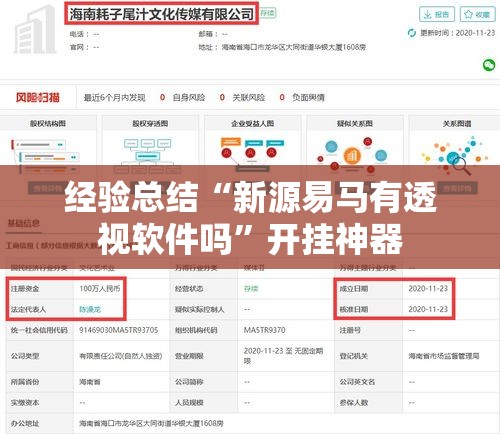
Task: Click the 登记机关 value 海南省市场监督管理局
Action: tap(444, 356)
